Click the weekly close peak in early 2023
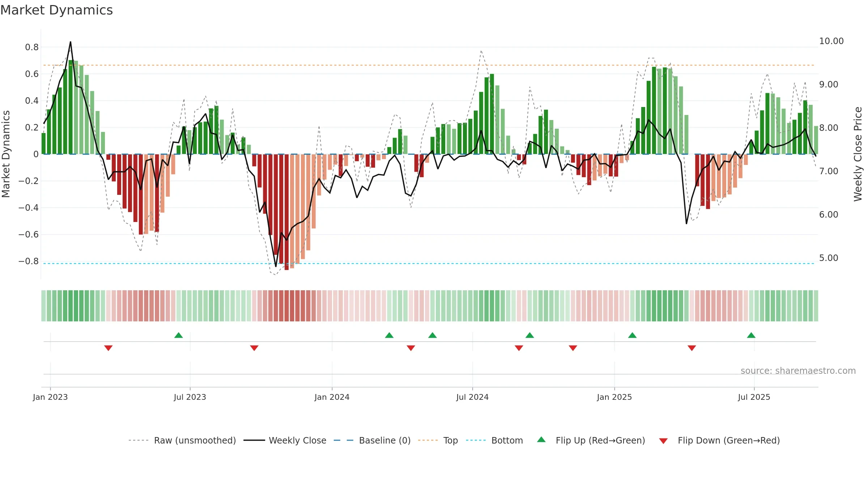 point(71,42)
